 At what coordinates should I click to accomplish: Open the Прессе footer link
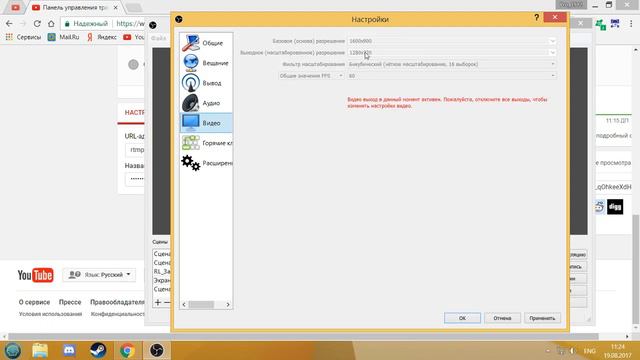(70, 302)
